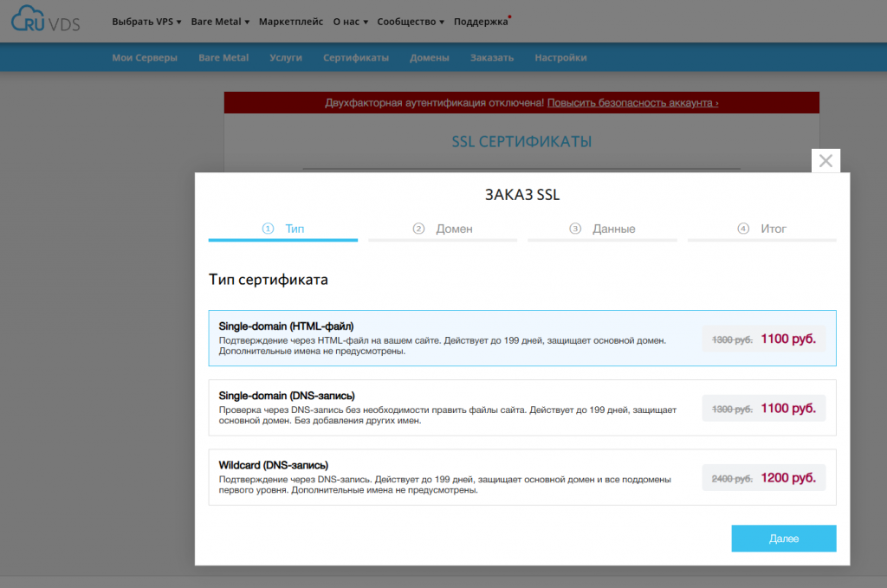Click the DNS-запись Single-domain 1100 руб. price

[x=788, y=408]
